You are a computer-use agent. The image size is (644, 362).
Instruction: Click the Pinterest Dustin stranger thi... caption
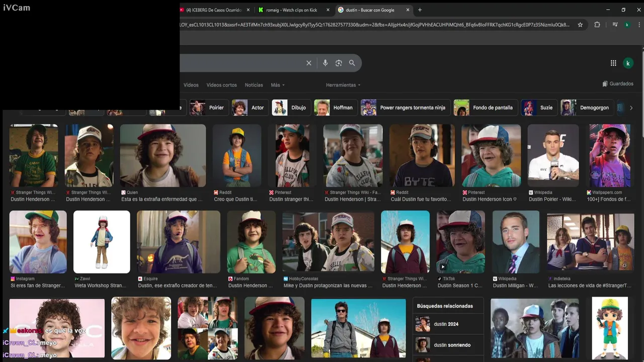pos(291,200)
